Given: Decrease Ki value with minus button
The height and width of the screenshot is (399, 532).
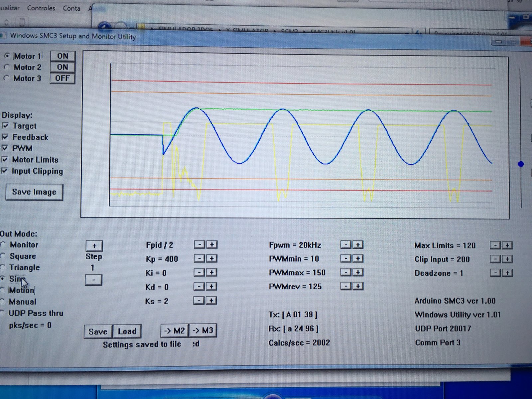Looking at the screenshot, I should tap(199, 273).
